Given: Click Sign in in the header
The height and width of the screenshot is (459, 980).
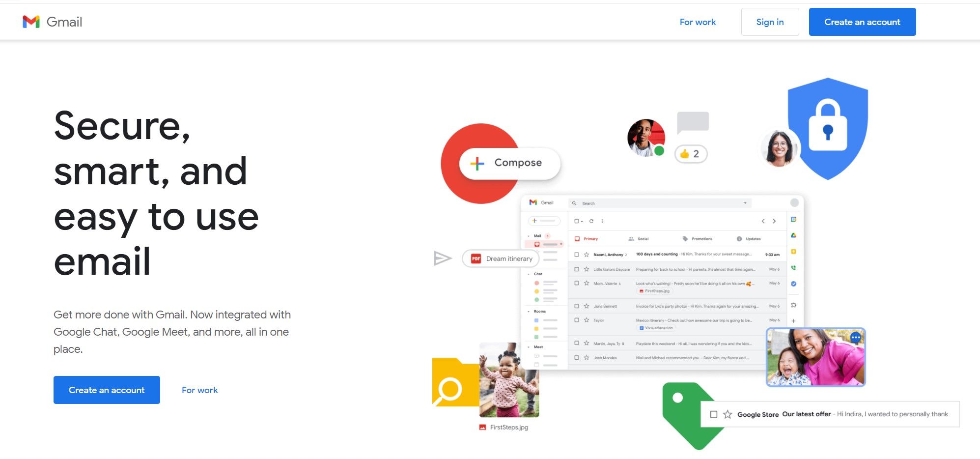Looking at the screenshot, I should tap(770, 22).
